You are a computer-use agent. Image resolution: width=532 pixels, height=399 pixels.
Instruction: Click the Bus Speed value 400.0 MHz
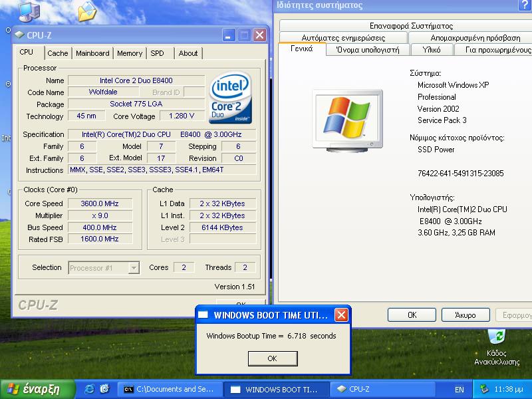pyautogui.click(x=100, y=227)
